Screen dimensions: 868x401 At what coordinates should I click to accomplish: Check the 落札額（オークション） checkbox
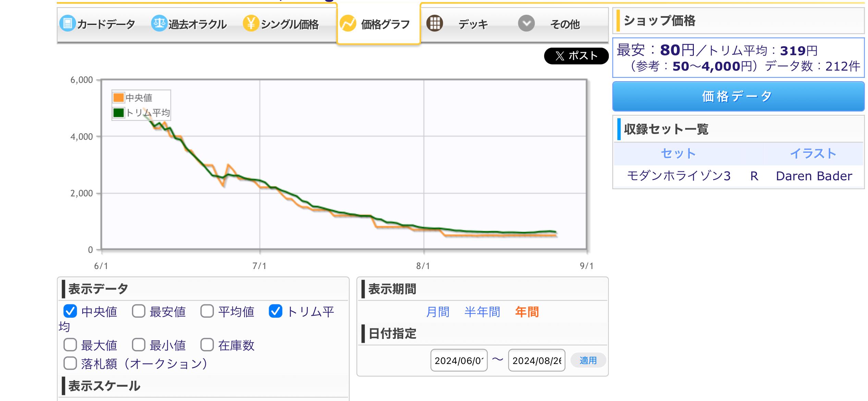point(70,363)
